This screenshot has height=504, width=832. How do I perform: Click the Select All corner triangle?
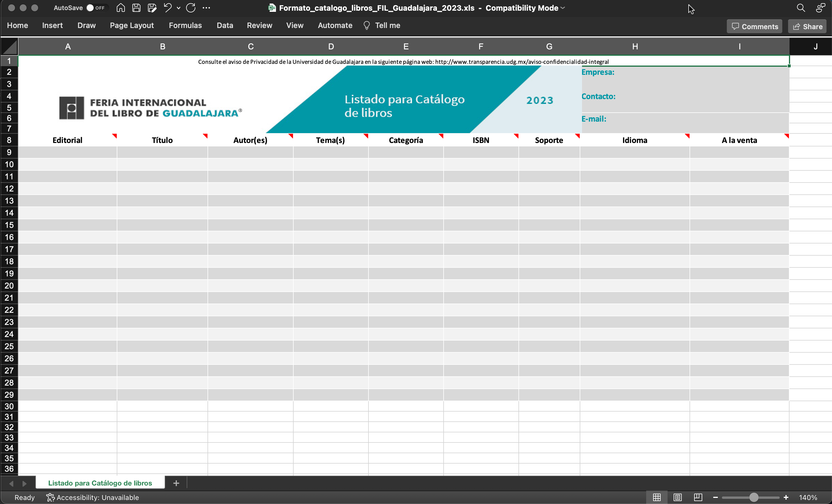[x=10, y=47]
